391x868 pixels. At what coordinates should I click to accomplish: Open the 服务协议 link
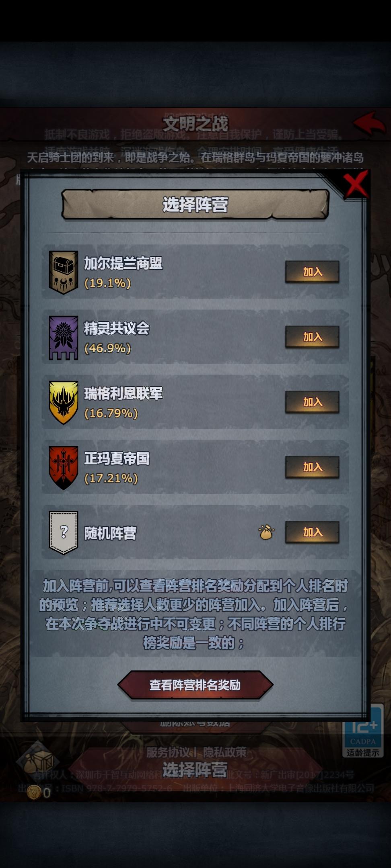pos(168,752)
